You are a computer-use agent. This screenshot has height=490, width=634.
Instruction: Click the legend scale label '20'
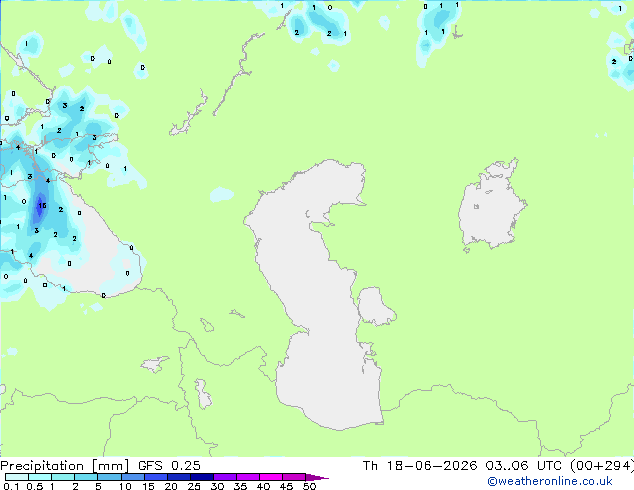pyautogui.click(x=171, y=486)
